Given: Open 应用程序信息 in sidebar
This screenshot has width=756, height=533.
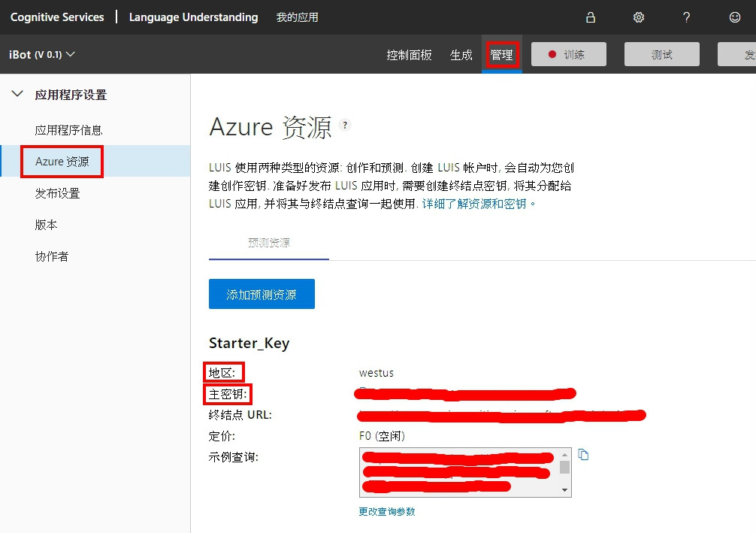Looking at the screenshot, I should [x=68, y=130].
